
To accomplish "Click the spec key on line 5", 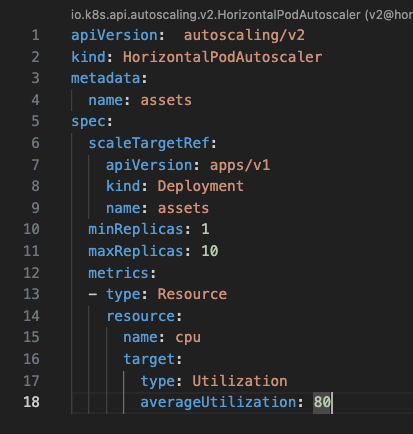I will tap(88, 122).
